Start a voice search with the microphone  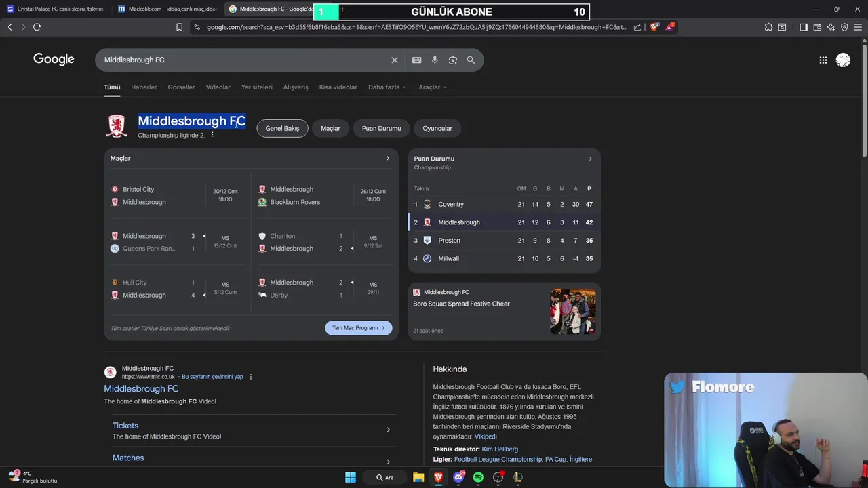pyautogui.click(x=435, y=60)
